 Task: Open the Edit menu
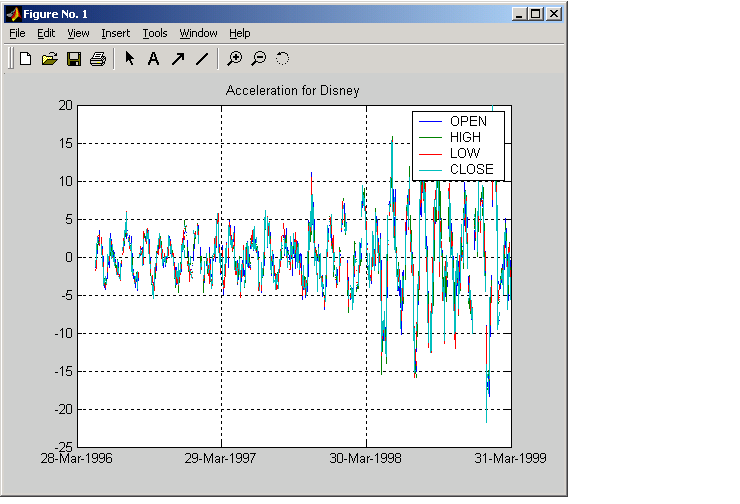click(x=46, y=34)
